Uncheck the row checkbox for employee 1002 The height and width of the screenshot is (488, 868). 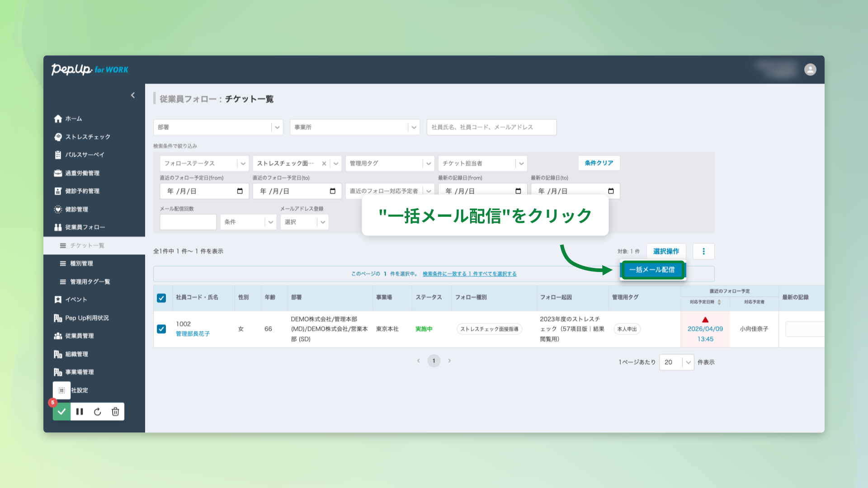pos(161,329)
